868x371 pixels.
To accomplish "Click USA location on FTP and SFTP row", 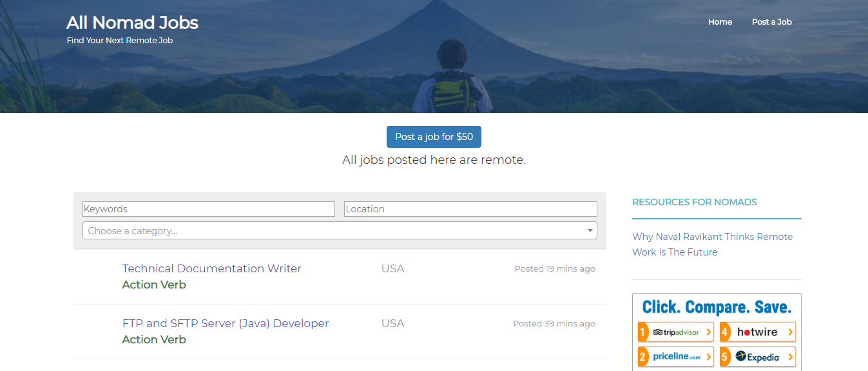I will point(393,323).
